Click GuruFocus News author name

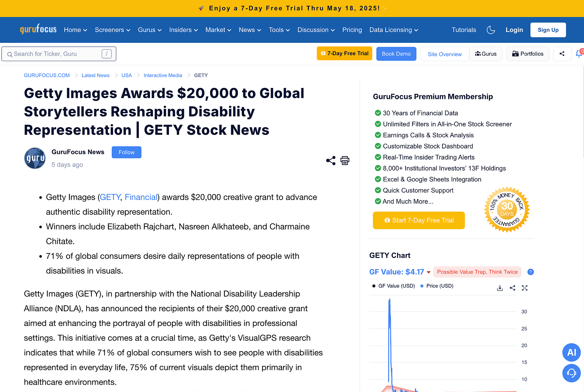[78, 152]
